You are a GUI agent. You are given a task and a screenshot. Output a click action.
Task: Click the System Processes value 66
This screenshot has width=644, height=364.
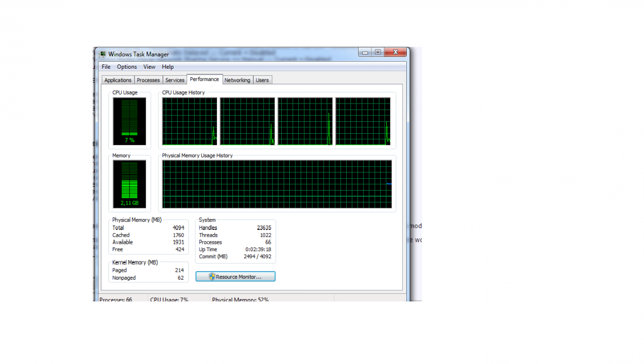click(268, 242)
